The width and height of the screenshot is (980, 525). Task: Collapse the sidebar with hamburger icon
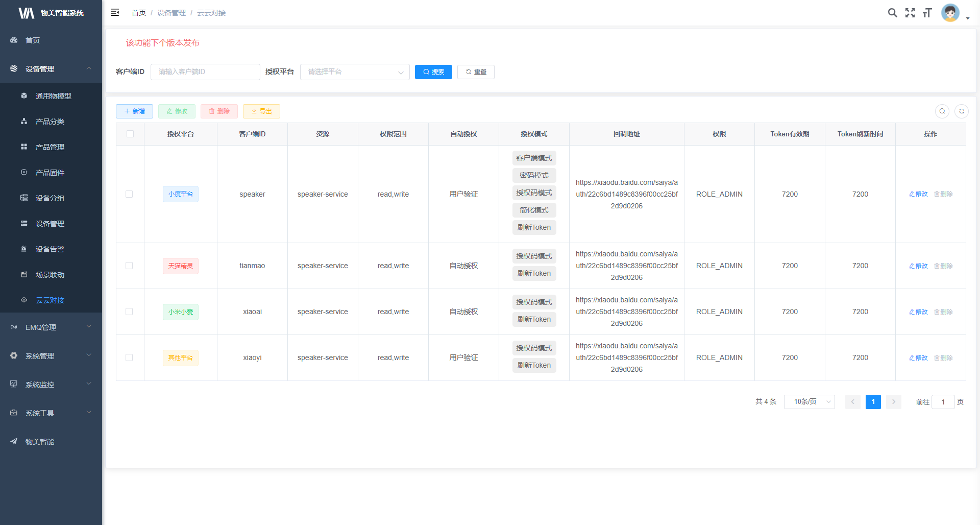click(115, 12)
